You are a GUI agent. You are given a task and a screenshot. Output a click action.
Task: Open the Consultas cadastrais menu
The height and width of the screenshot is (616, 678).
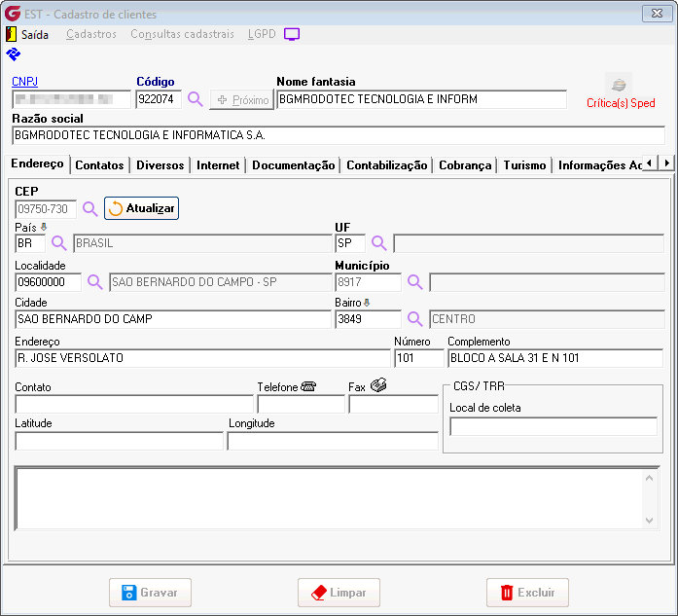182,34
